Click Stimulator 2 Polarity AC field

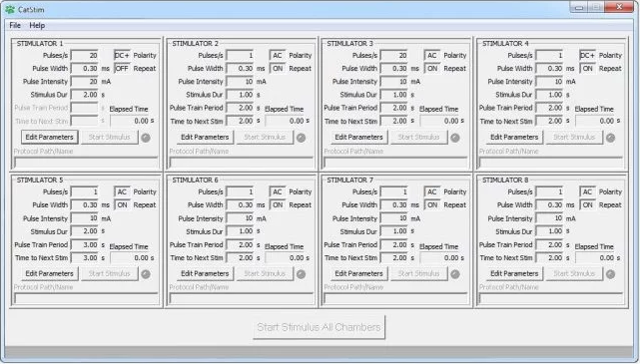tap(278, 55)
